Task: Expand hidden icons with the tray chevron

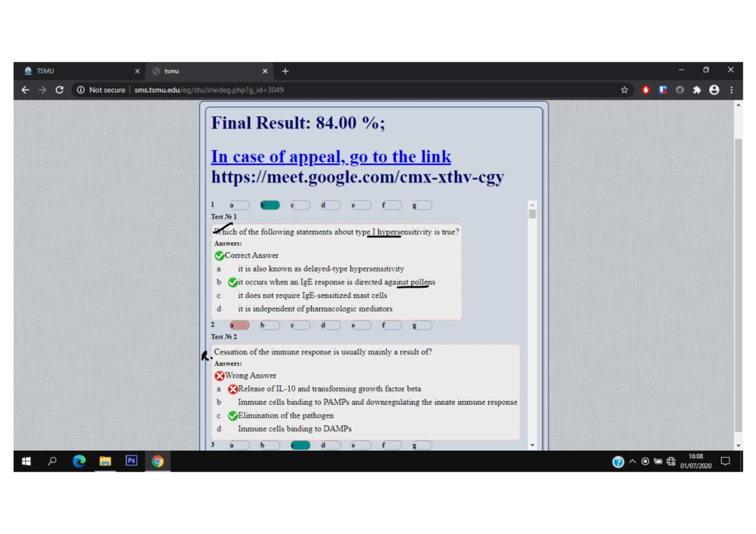Action: 632,461
